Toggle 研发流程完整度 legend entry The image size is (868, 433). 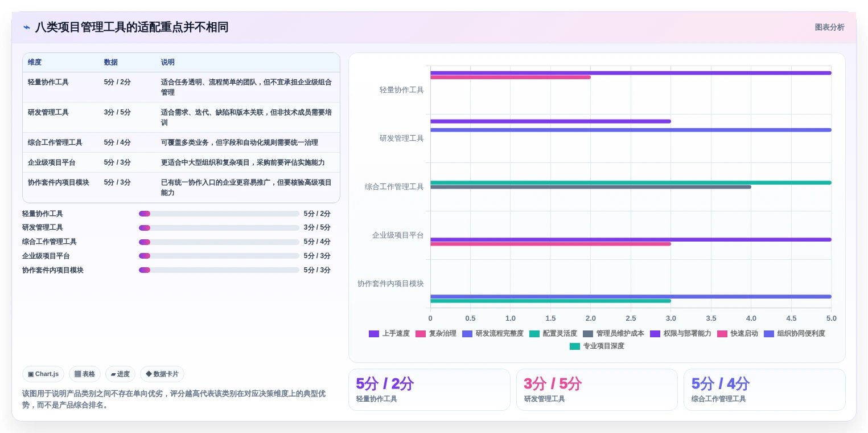[493, 334]
